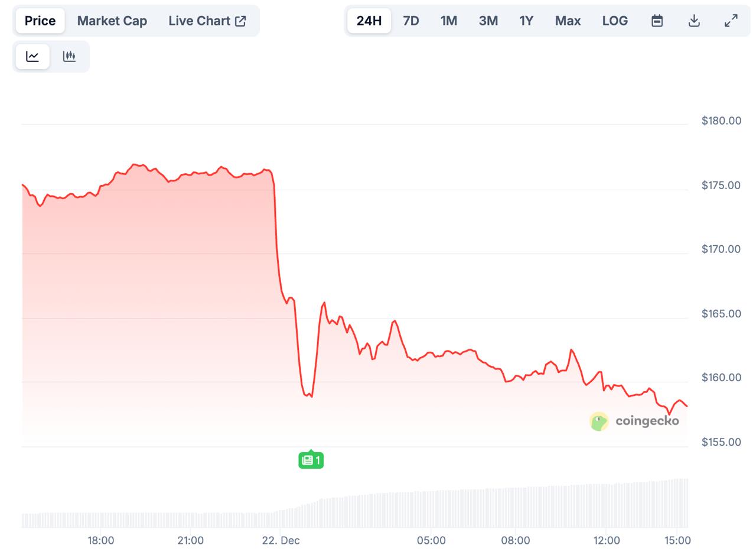Viewport: 756px width, 555px height.
Task: Toggle Max range for the chart
Action: [568, 20]
